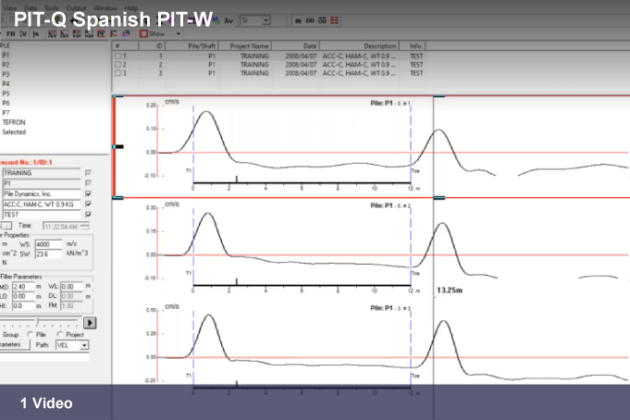Viewport: 630px width, 420px height.
Task: Toggle checkbox beside the TEST field
Action: tap(88, 215)
